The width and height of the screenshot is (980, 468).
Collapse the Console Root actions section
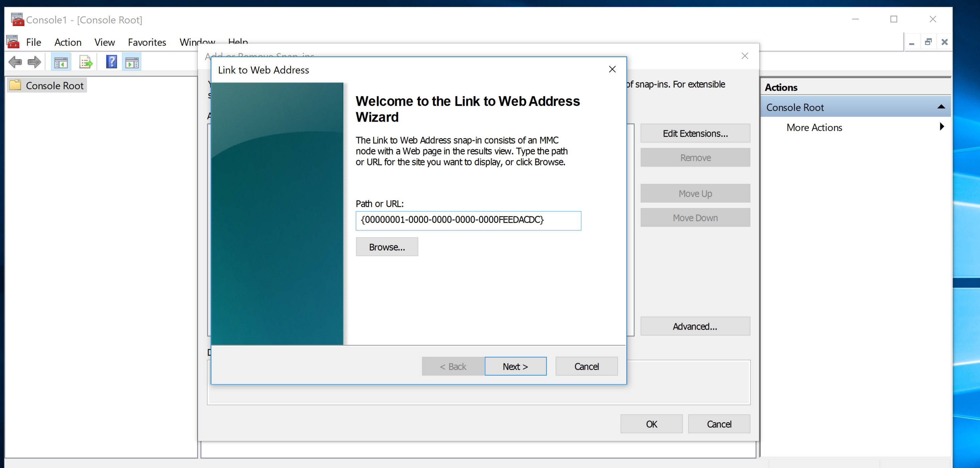941,107
